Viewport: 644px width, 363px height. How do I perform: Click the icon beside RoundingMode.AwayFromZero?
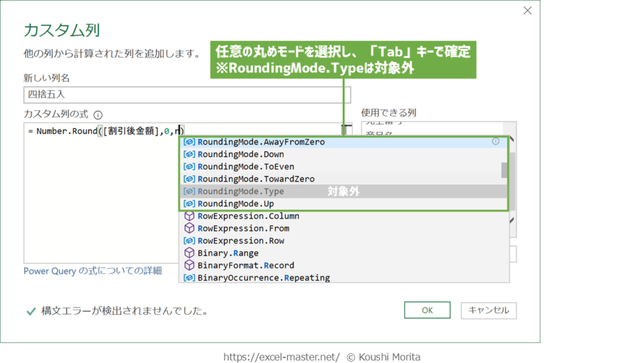point(189,142)
